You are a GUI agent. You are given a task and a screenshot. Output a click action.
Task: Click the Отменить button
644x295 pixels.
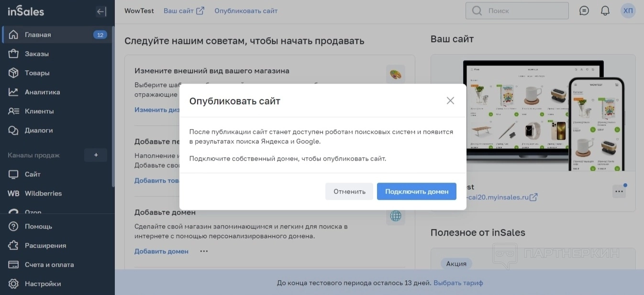click(x=349, y=191)
